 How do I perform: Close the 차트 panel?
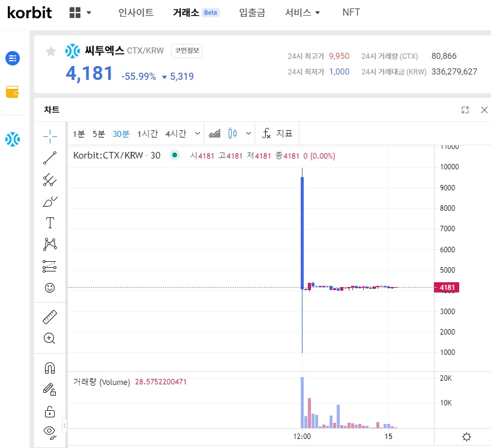click(x=484, y=110)
